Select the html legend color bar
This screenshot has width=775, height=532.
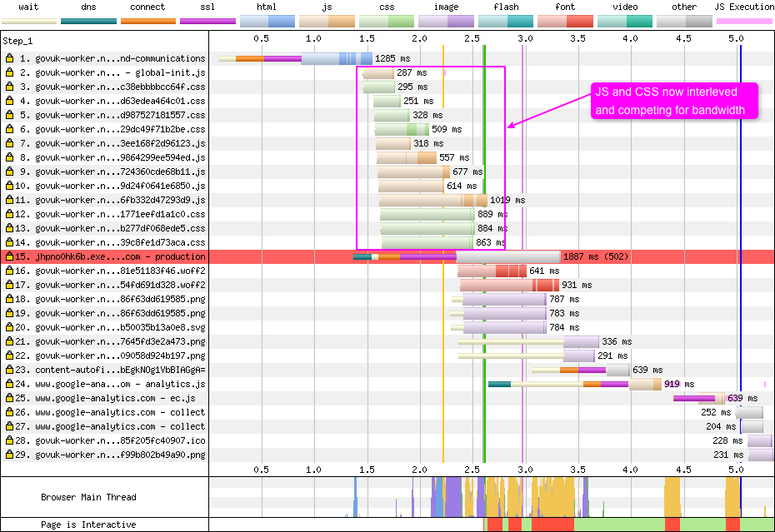267,22
